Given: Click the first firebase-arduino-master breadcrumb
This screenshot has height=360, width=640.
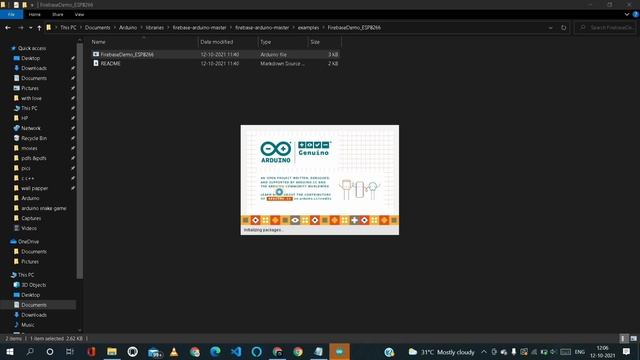Looking at the screenshot, I should pyautogui.click(x=199, y=28).
